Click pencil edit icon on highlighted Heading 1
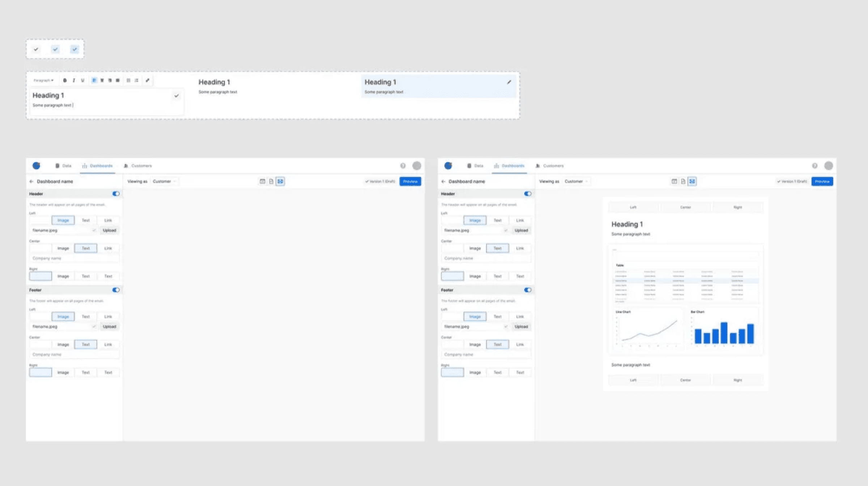Screen dimensions: 868x486 (509, 82)
